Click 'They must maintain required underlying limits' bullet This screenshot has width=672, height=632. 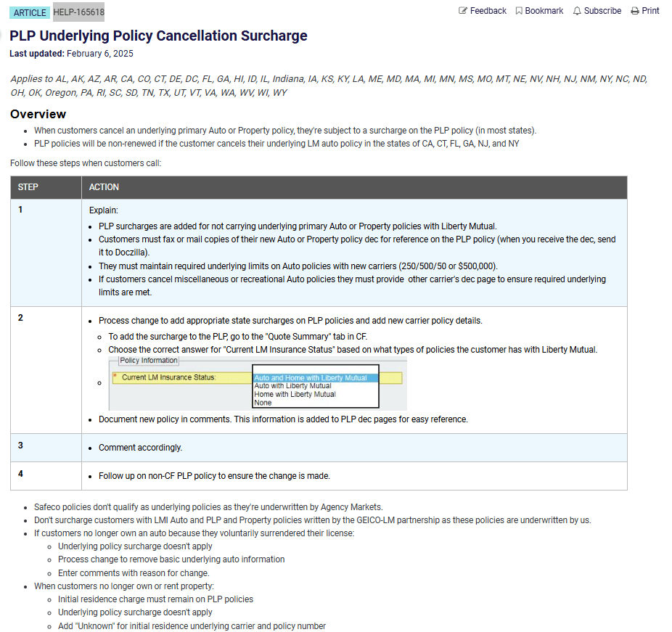(298, 266)
